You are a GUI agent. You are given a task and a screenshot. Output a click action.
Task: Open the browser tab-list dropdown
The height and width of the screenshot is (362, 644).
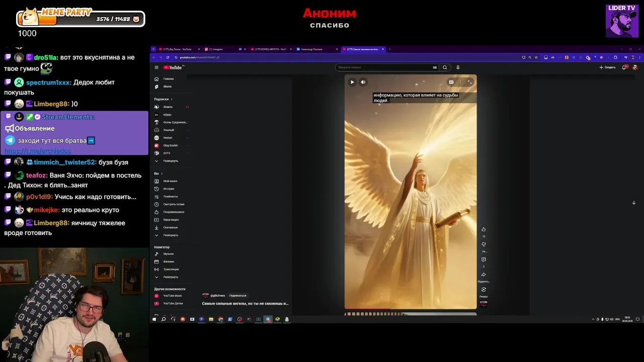tap(153, 49)
